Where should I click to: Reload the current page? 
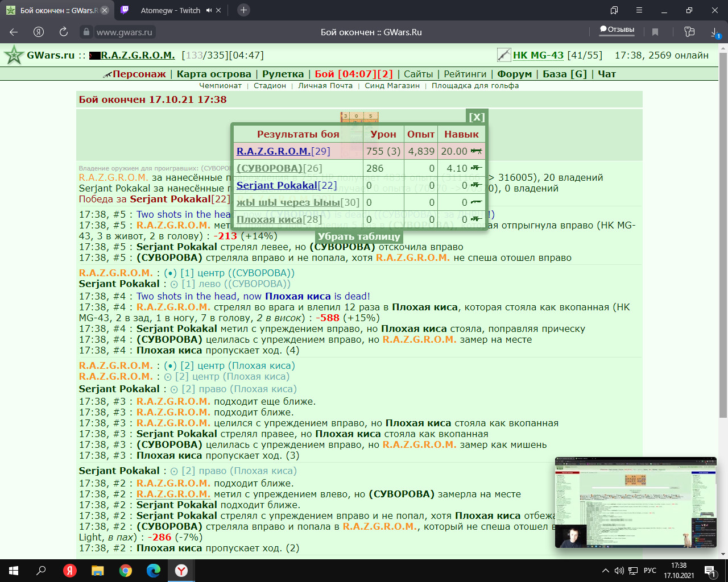(x=63, y=32)
